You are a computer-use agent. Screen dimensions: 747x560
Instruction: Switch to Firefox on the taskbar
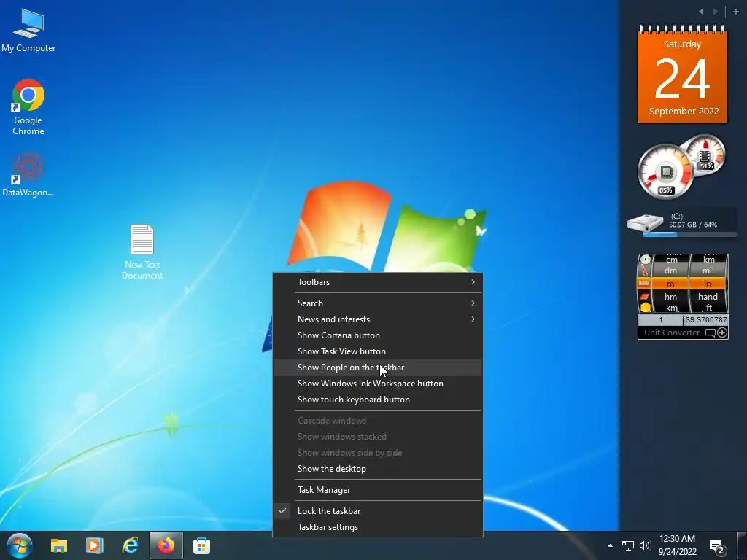click(166, 545)
